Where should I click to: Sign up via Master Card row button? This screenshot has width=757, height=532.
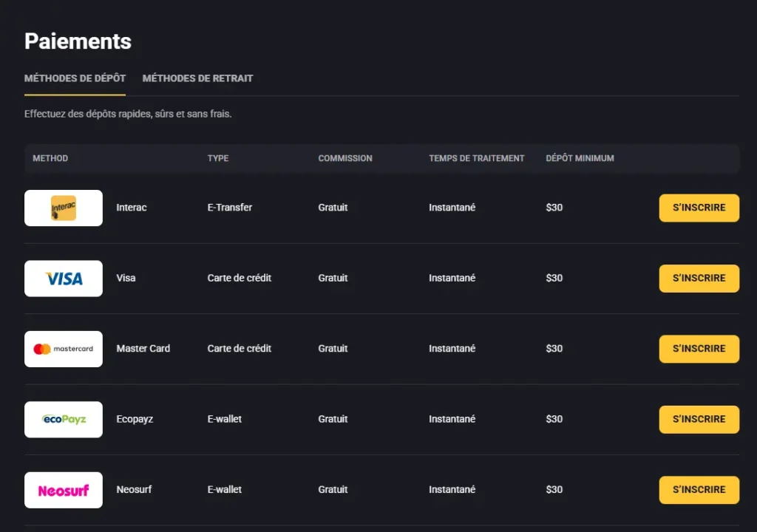pyautogui.click(x=699, y=349)
